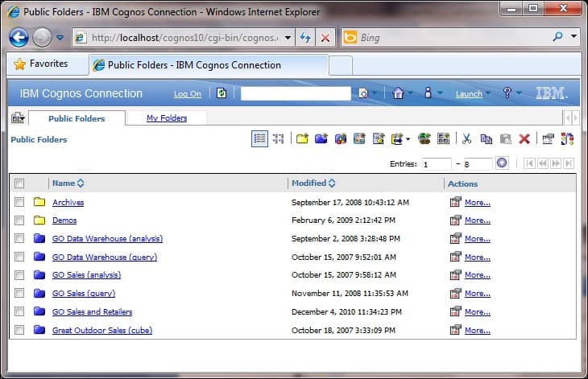Delete selected items with red X
The height and width of the screenshot is (379, 588).
[524, 138]
